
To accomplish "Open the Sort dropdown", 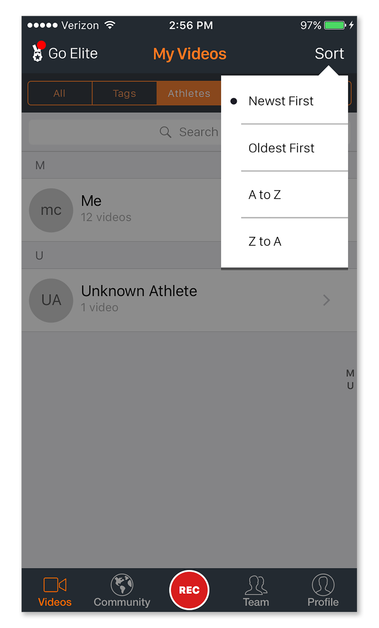I will coord(329,53).
